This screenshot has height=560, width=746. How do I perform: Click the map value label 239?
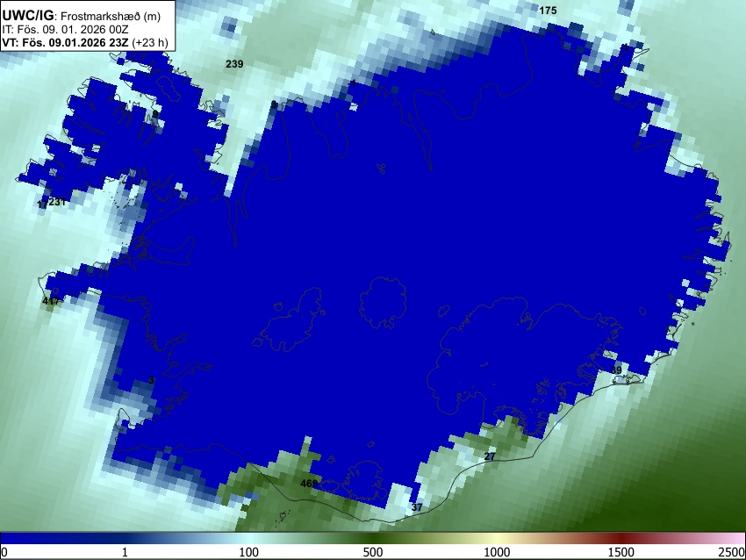[x=234, y=64]
